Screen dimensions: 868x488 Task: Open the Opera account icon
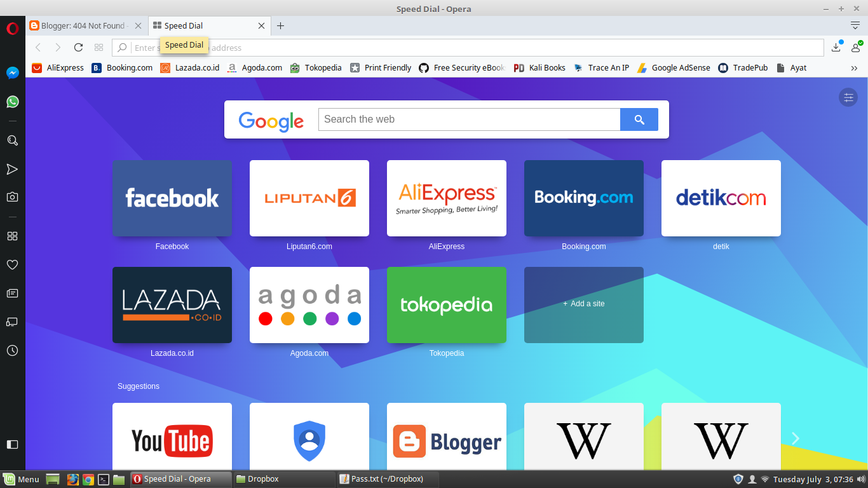coord(855,47)
